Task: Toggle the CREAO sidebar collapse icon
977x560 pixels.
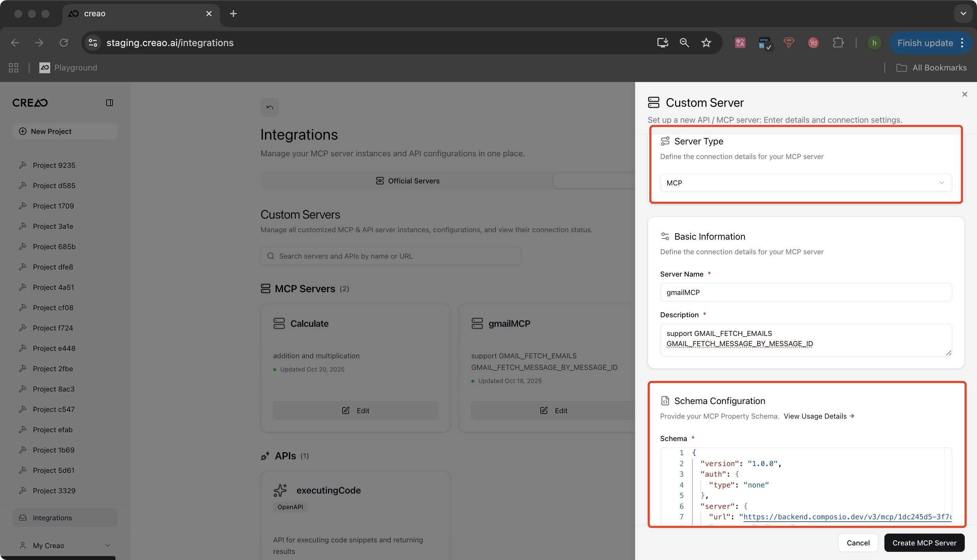Action: [x=109, y=103]
